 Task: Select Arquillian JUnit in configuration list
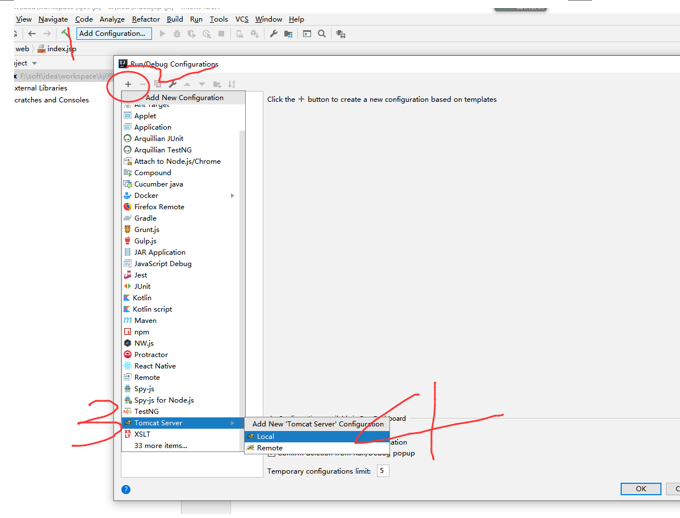click(x=183, y=138)
